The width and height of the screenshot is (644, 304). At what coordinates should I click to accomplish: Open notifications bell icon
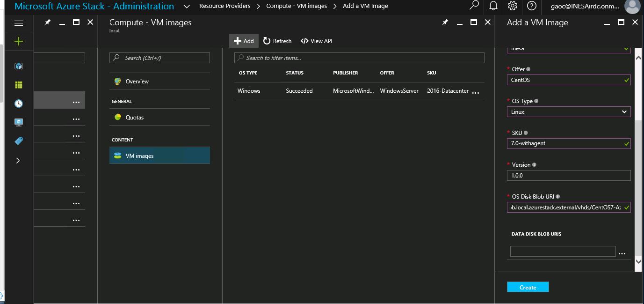493,6
